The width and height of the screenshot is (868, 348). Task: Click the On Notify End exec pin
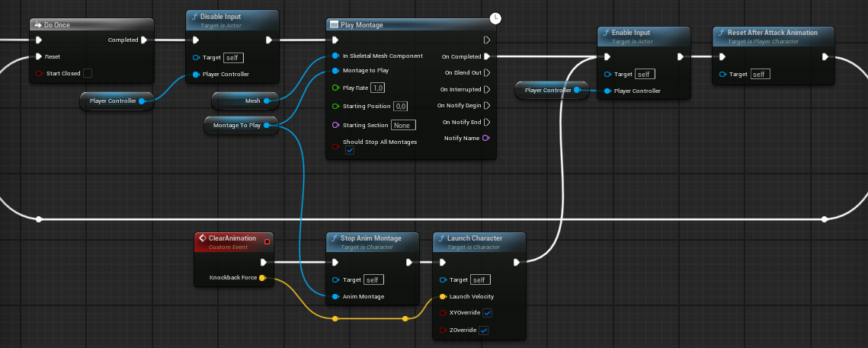tap(487, 122)
